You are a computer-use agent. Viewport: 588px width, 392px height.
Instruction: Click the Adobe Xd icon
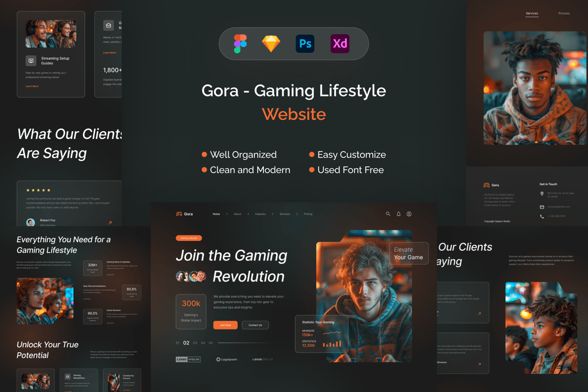[x=340, y=44]
